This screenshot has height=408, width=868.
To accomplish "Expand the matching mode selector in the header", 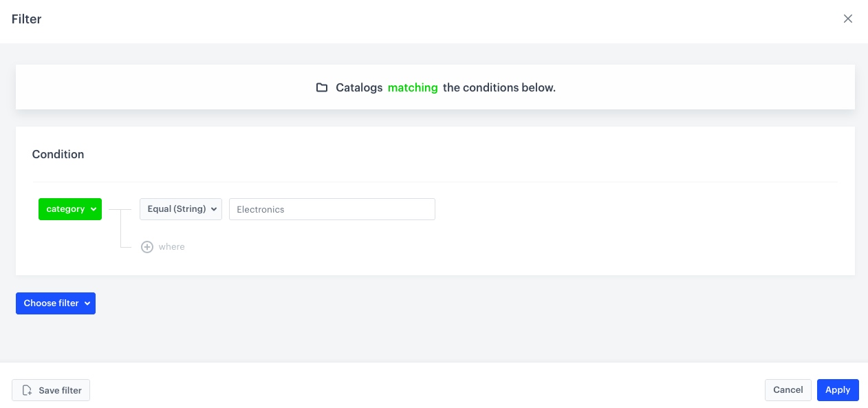I will [413, 87].
